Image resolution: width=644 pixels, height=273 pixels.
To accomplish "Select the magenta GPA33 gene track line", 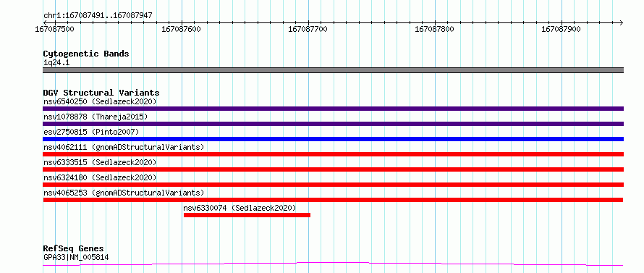I will tap(333, 264).
